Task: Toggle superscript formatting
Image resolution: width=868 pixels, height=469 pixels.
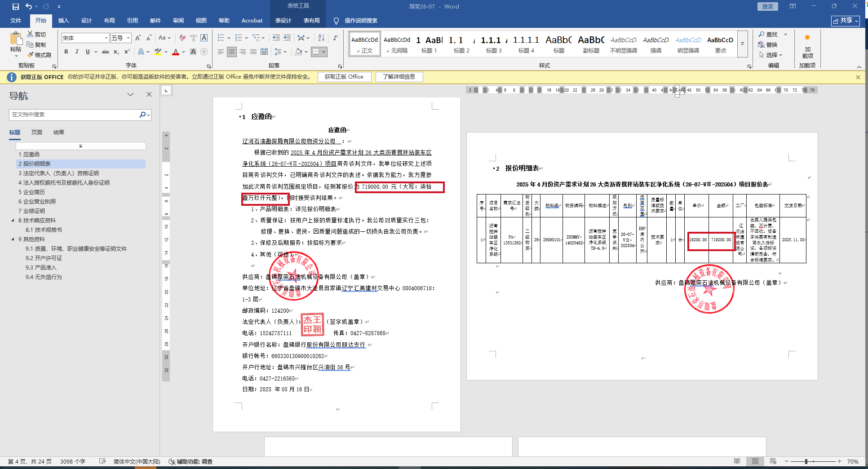Action: tap(127, 52)
